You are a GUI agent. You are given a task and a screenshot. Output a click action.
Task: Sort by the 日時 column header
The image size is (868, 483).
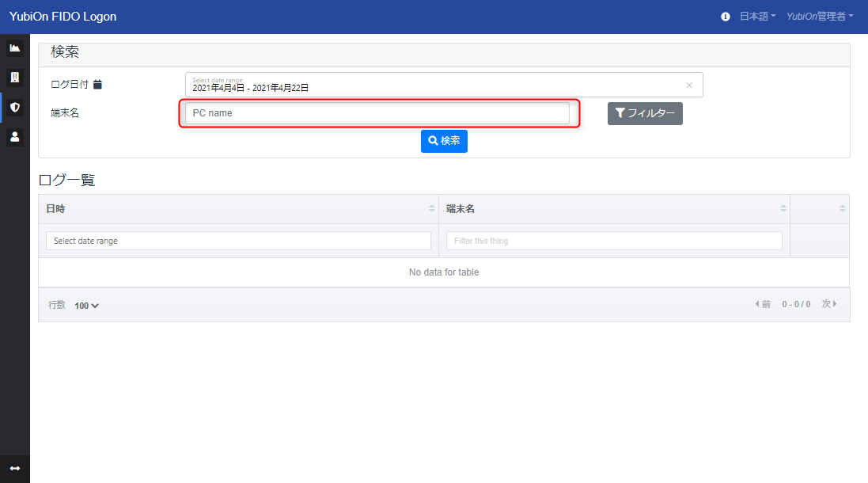239,209
